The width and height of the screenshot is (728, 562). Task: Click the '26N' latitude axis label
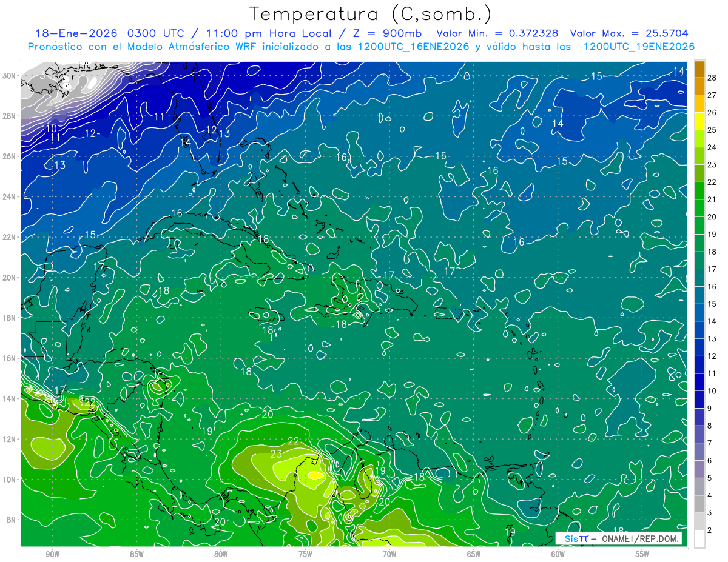point(9,156)
